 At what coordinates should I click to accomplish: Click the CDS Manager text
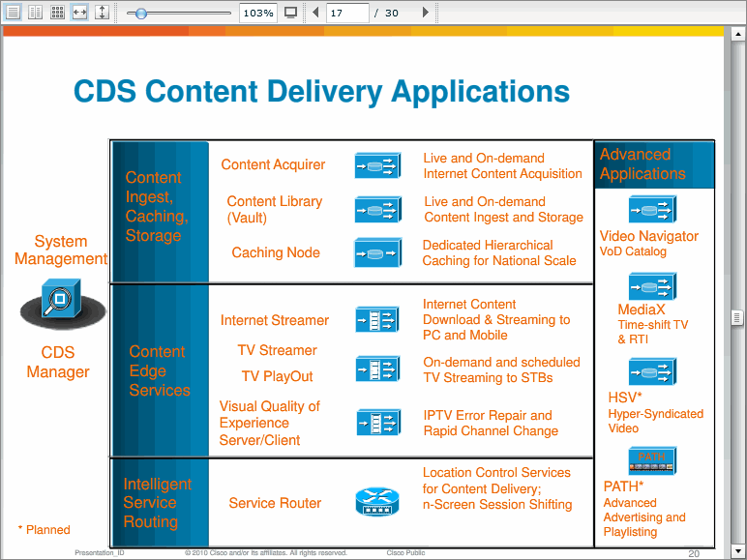58,362
